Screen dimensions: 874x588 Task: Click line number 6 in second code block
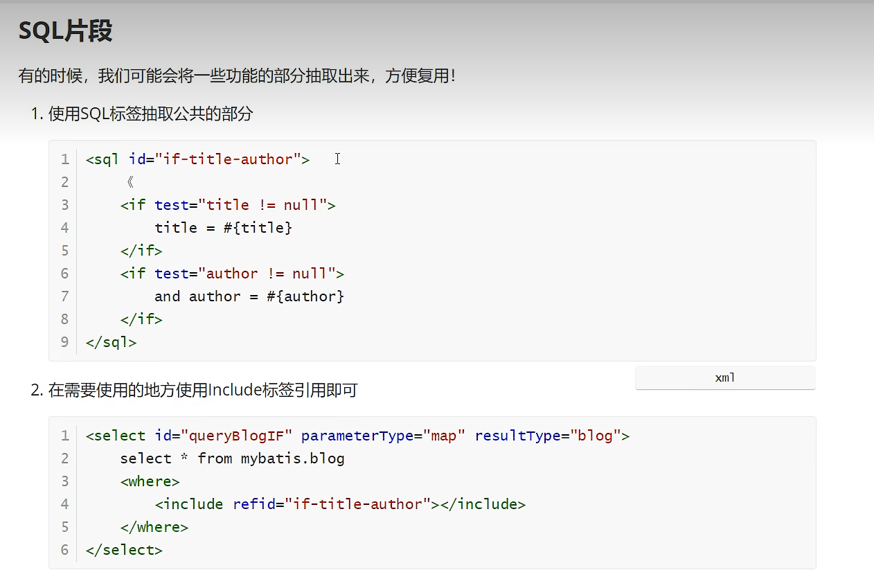65,550
